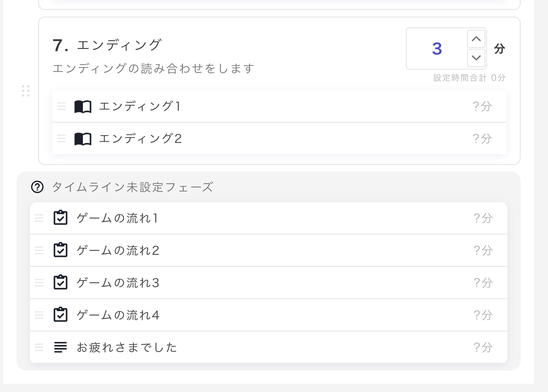The height and width of the screenshot is (392, 548).
Task: Click the minutes input field showing 3
Action: point(436,49)
